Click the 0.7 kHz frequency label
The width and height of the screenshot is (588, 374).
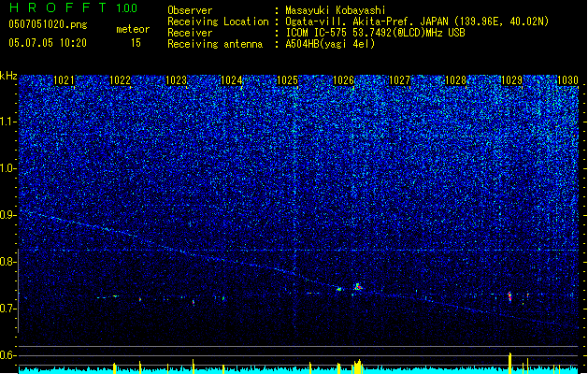coord(7,309)
